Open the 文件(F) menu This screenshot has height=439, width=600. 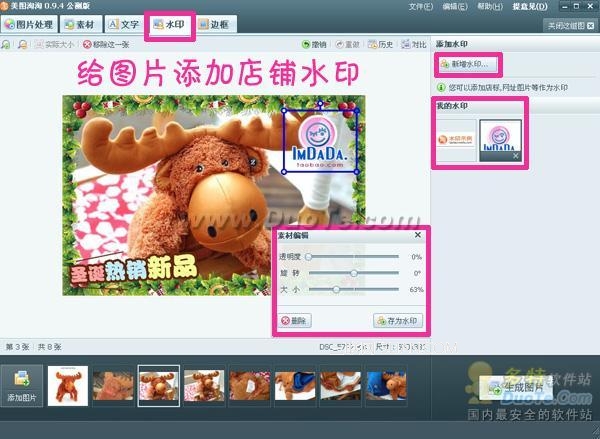(x=421, y=7)
